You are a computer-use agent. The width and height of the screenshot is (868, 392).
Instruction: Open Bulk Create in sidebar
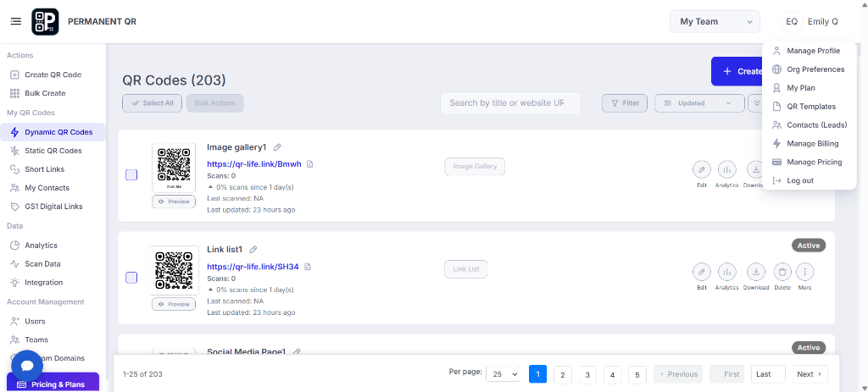(45, 93)
